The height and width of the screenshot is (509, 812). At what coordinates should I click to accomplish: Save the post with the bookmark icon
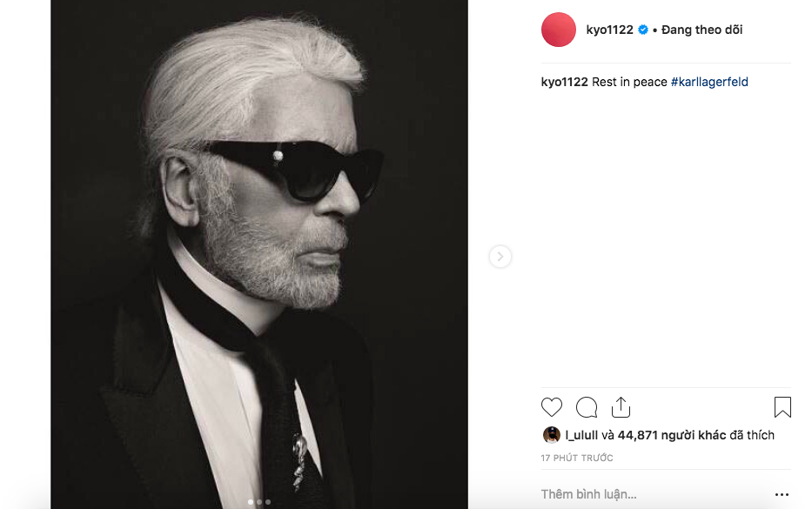click(x=782, y=407)
